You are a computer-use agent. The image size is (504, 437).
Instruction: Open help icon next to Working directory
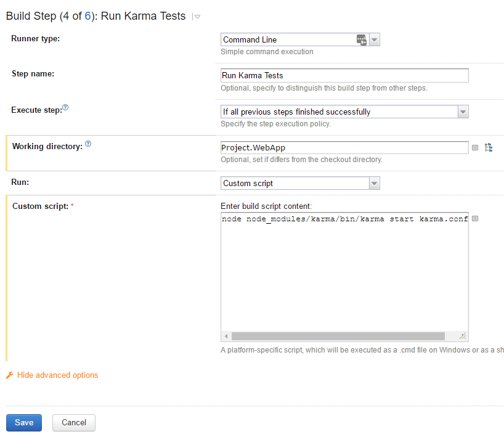88,144
